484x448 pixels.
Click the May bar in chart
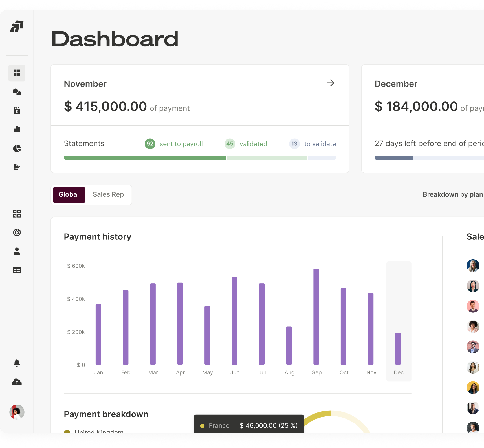pos(207,335)
